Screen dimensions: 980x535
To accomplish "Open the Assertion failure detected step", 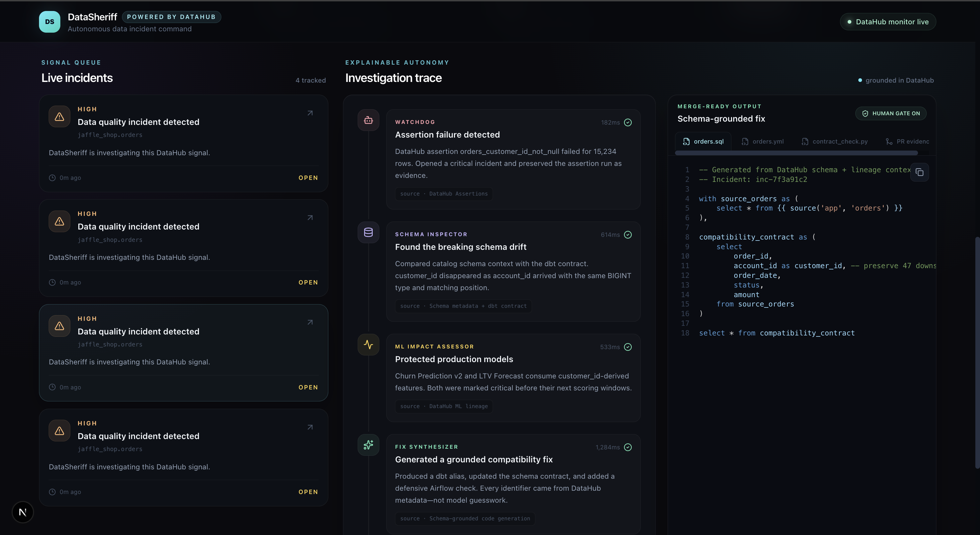I will pyautogui.click(x=513, y=159).
